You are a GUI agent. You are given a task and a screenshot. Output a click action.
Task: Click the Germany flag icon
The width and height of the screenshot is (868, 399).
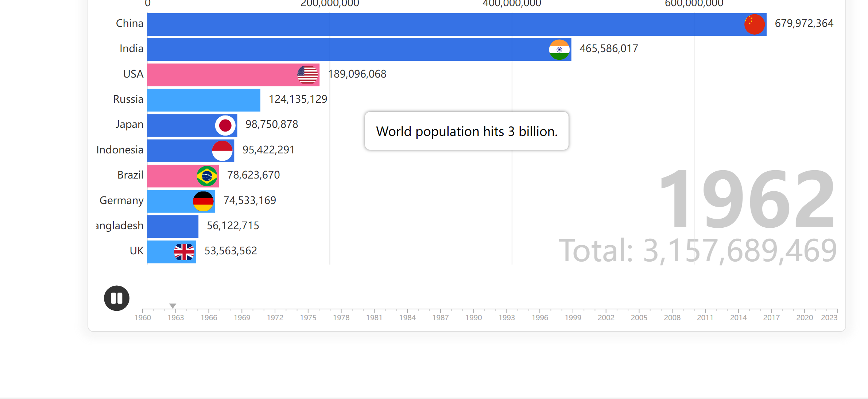pyautogui.click(x=203, y=202)
